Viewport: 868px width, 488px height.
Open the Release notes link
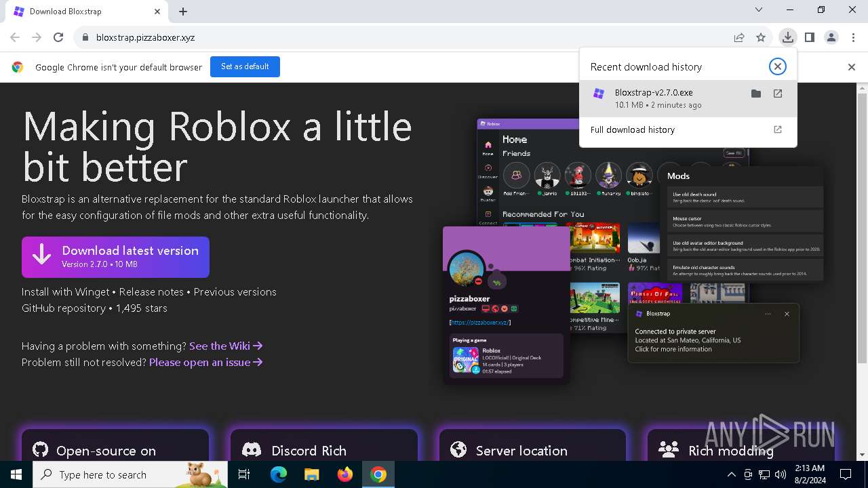pos(151,291)
